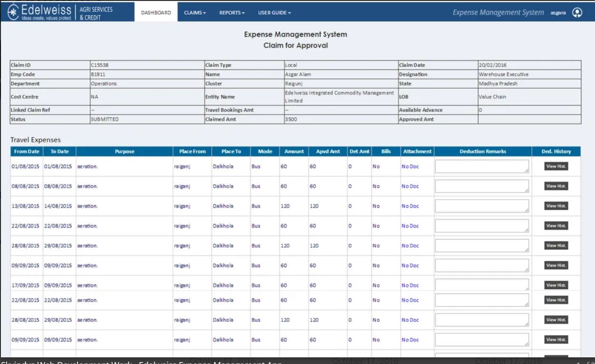Click the Edelweiss star logo icon
The height and width of the screenshot is (364, 595).
14,12
